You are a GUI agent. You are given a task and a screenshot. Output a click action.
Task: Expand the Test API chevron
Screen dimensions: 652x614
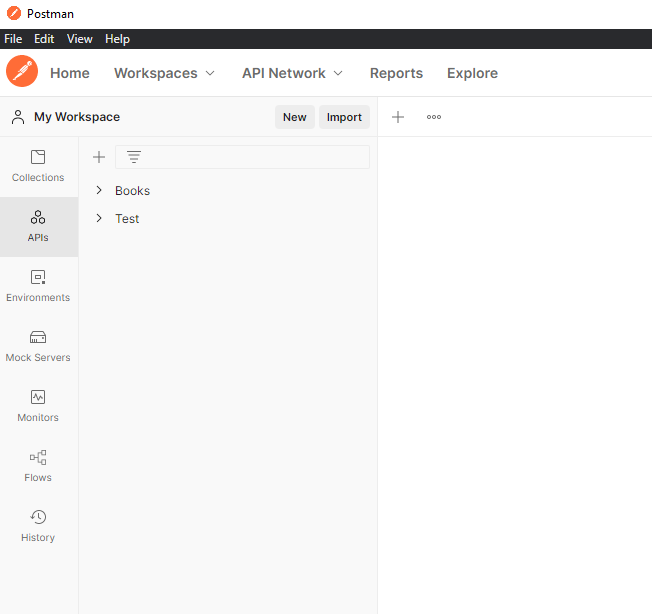coord(99,218)
